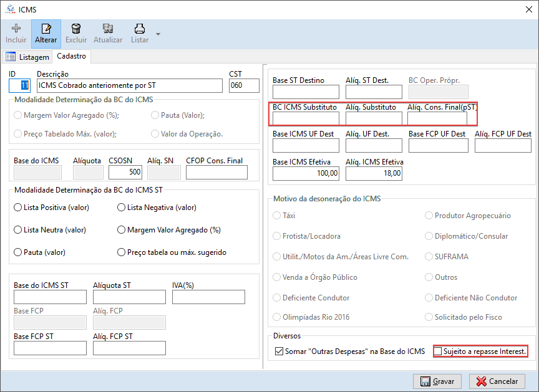The image size is (539, 392).
Task: Click the Gravar save button
Action: pos(437,381)
